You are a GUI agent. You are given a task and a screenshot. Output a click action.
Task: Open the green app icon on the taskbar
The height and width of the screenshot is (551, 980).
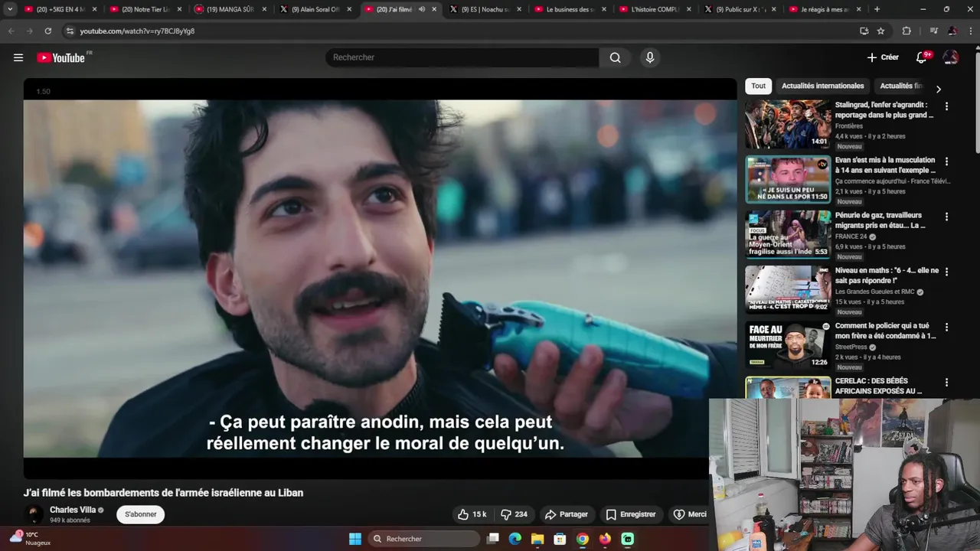[x=627, y=539]
